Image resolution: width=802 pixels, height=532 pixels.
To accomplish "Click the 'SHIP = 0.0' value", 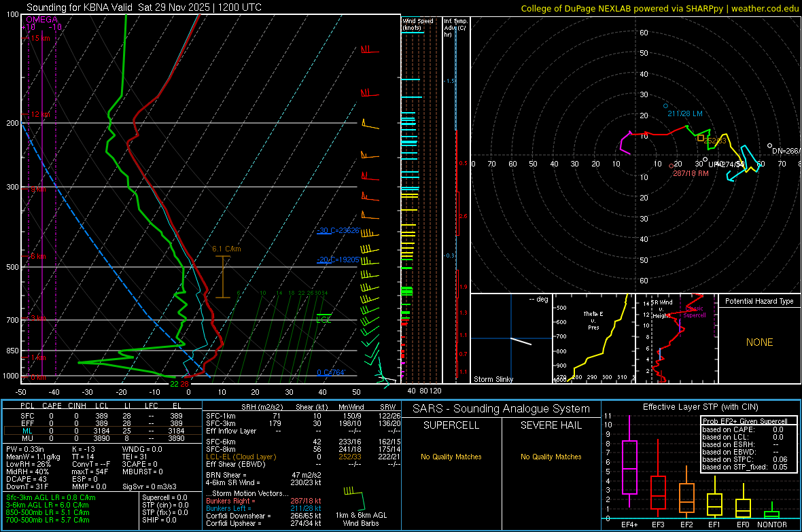I will (x=159, y=520).
